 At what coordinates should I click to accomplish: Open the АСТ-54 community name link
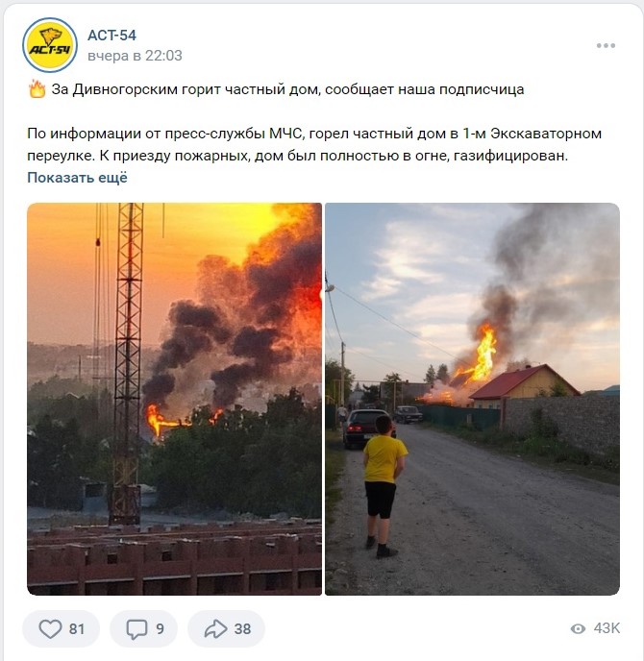(x=111, y=36)
